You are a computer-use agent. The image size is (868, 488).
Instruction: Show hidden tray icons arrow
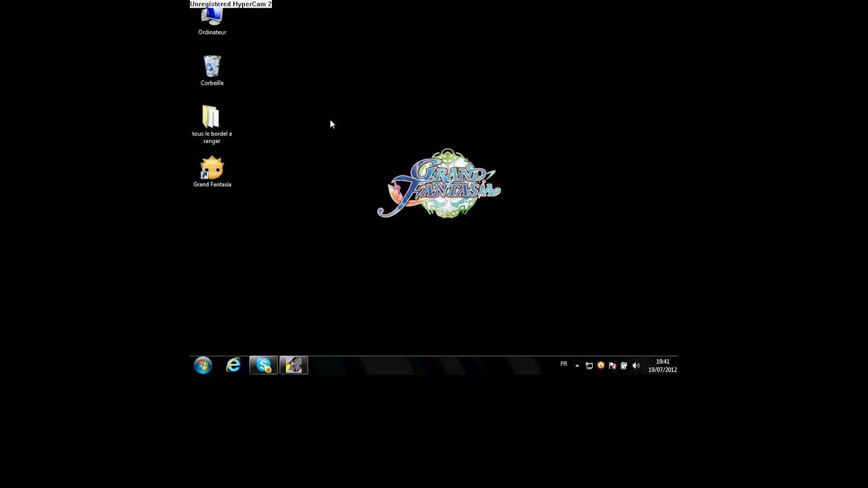[x=577, y=366]
